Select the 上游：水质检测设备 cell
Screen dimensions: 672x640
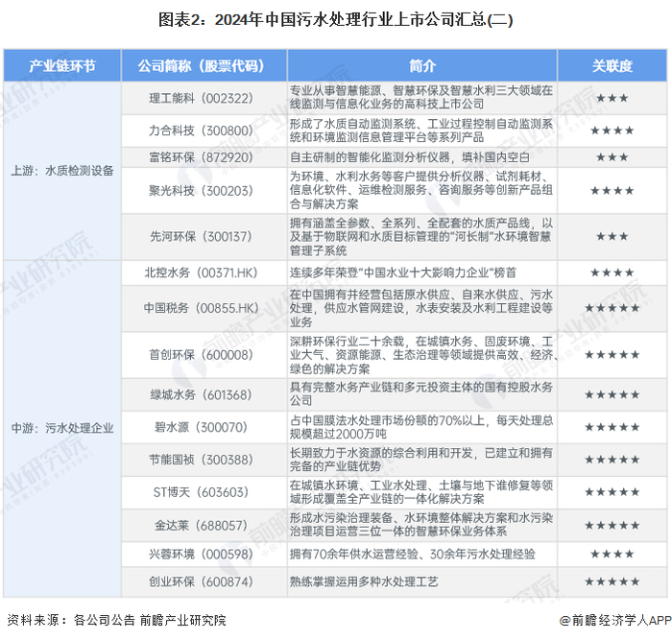[x=62, y=171]
